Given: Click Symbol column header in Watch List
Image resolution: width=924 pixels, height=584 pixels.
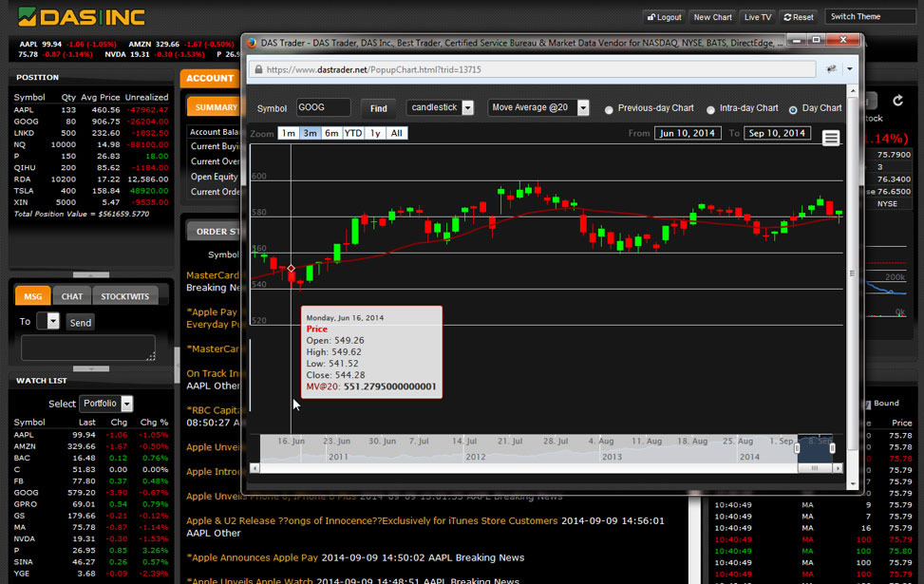Looking at the screenshot, I should pos(29,423).
